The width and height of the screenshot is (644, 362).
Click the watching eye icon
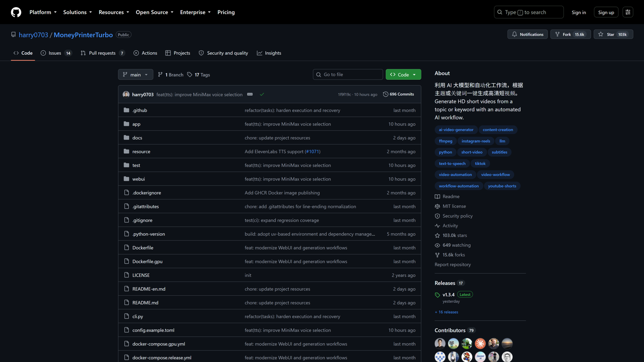coord(438,245)
